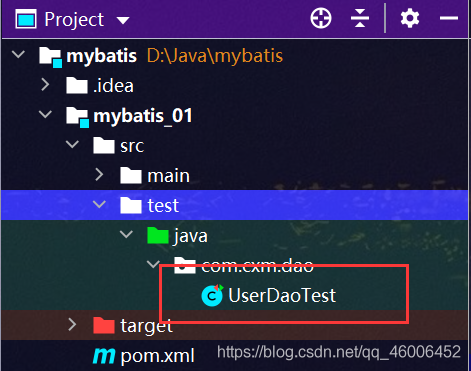Open the Project panel settings gear

click(410, 18)
